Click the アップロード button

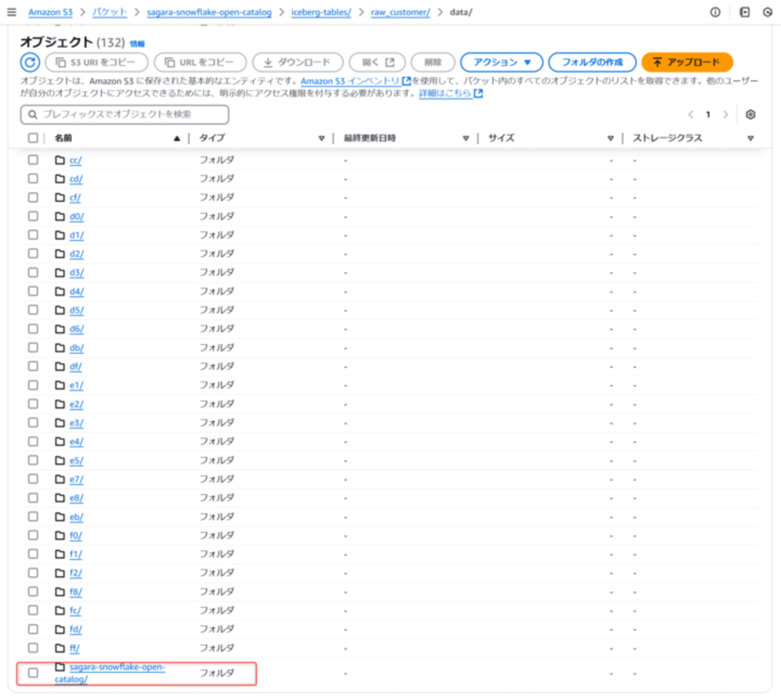tap(687, 62)
